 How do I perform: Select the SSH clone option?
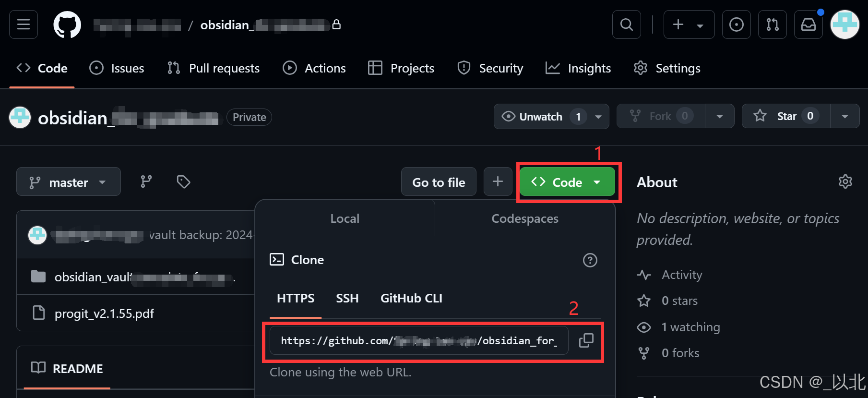click(347, 298)
